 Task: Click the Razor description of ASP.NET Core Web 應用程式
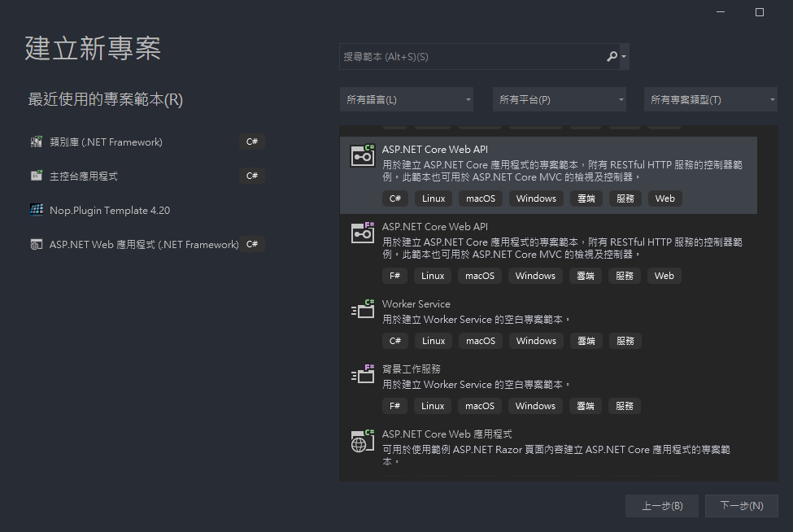[x=556, y=456]
